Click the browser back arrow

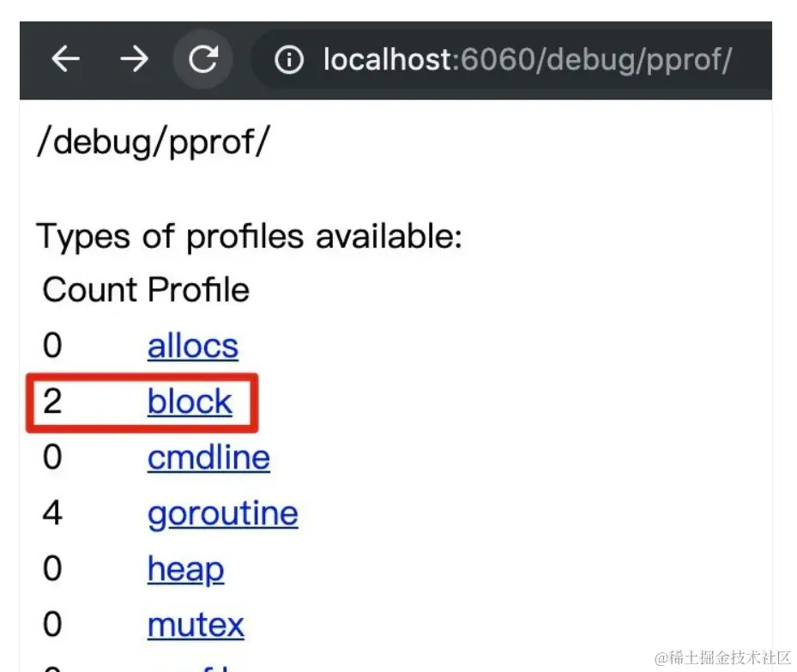(66, 59)
